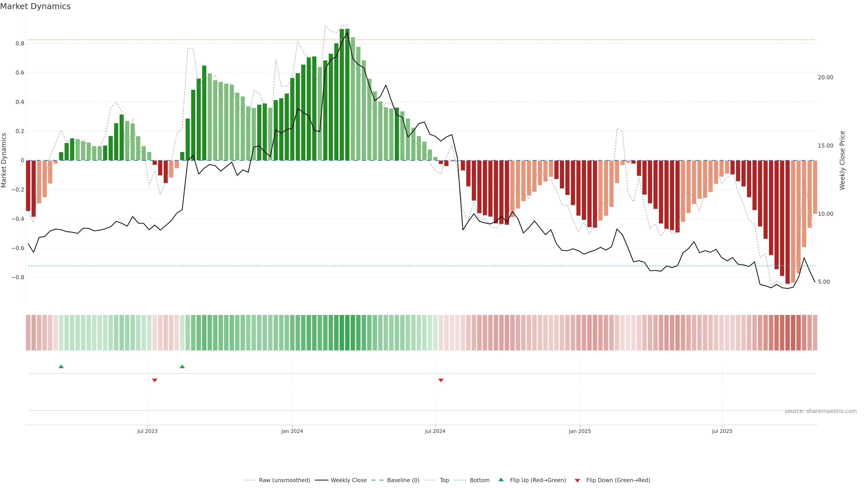868x488 pixels.
Task: Toggle the Weekly Close legend entry
Action: [x=348, y=480]
